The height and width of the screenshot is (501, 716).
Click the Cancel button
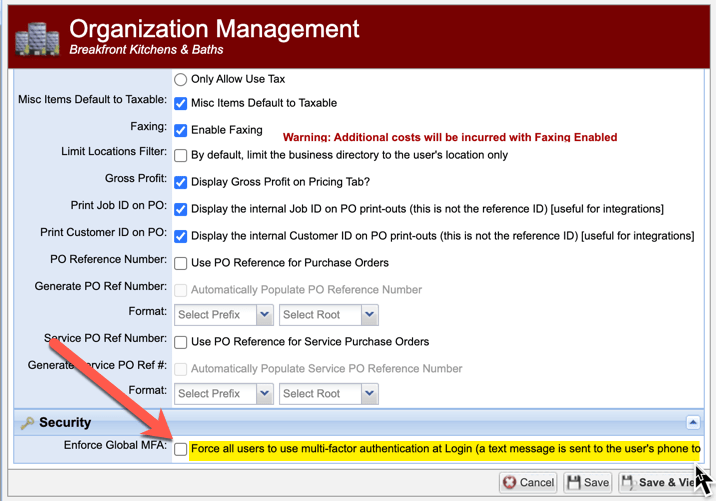(528, 482)
